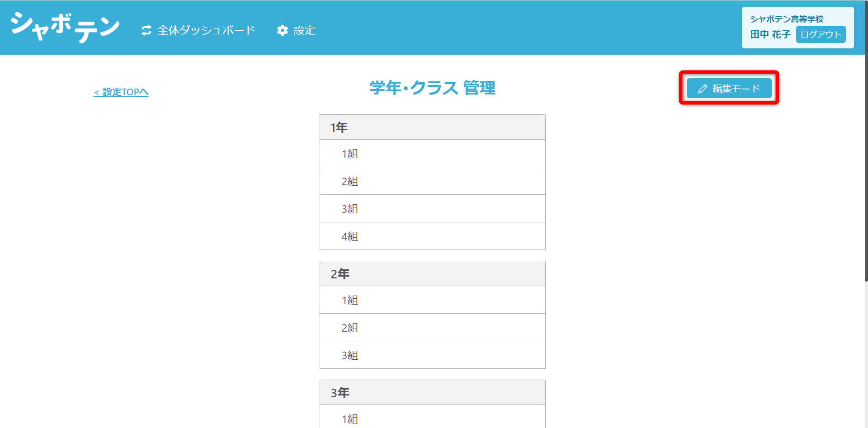Select 1組 under 1年
The width and height of the screenshot is (868, 428).
tap(433, 154)
